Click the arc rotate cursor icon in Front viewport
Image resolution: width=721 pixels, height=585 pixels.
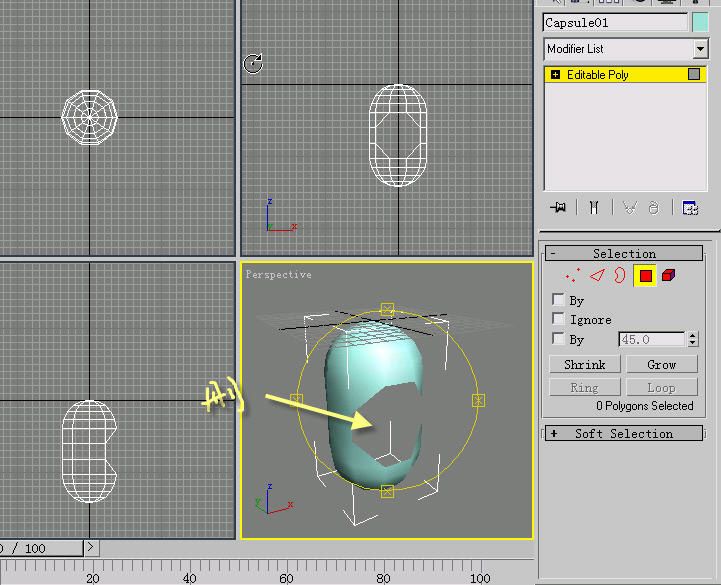point(253,63)
